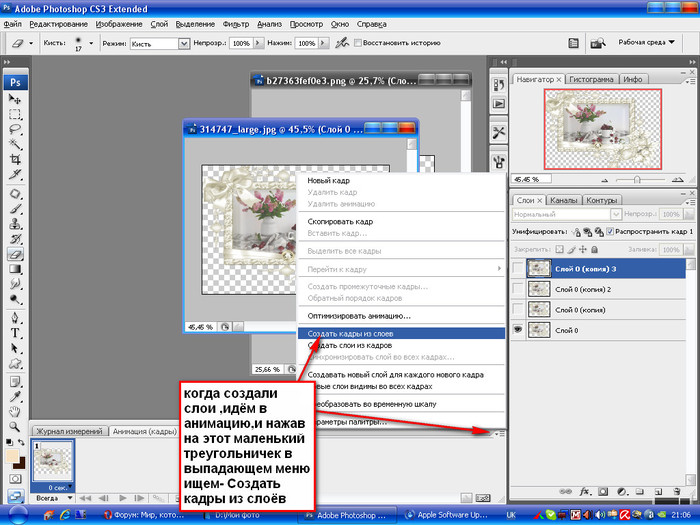
Task: Select the Rectangular Marquee tool
Action: coord(15,114)
